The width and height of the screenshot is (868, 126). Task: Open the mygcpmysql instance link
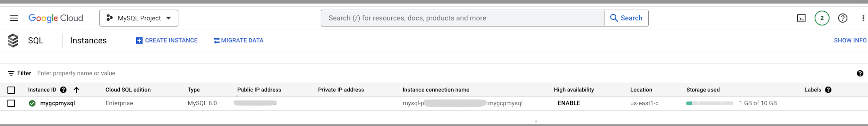[x=58, y=103]
